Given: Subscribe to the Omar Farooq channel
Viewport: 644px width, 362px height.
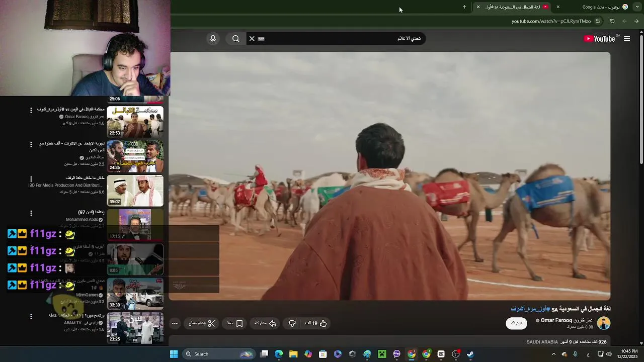Looking at the screenshot, I should coord(517,323).
